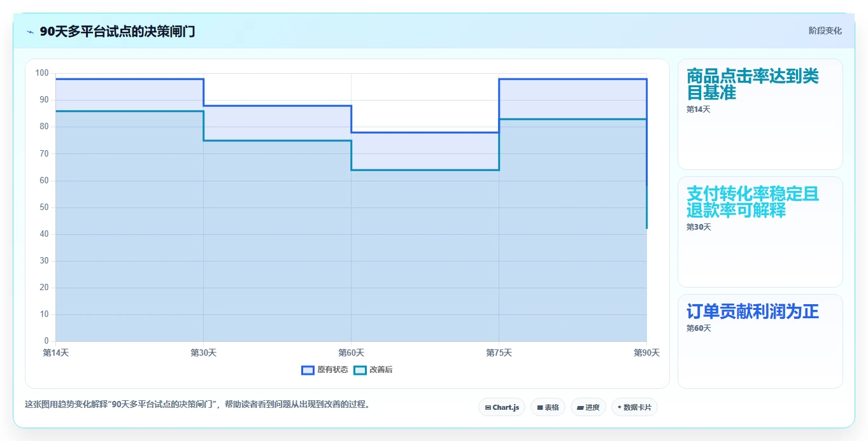This screenshot has width=868, height=441.
Task: Click the 第60天 x-axis label
Action: [352, 353]
